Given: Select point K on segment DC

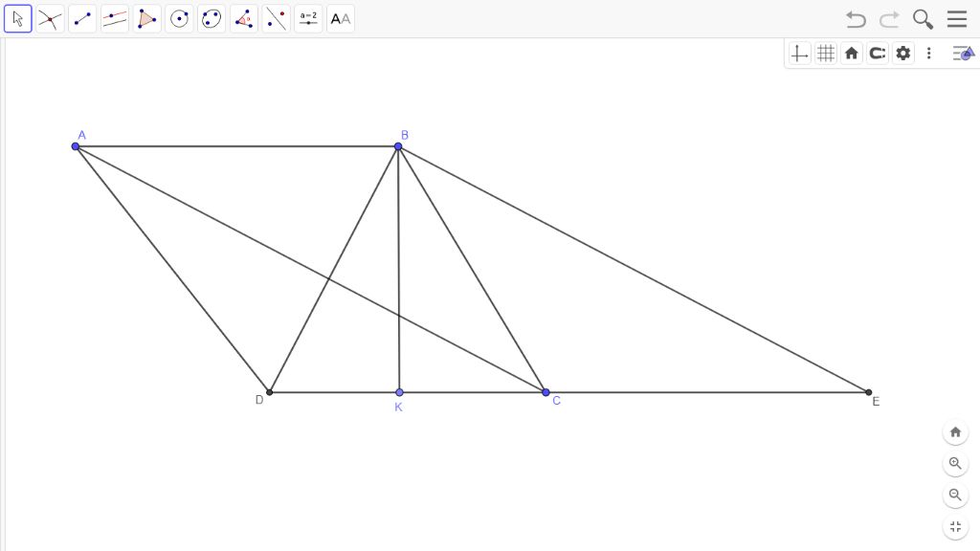Looking at the screenshot, I should 399,392.
